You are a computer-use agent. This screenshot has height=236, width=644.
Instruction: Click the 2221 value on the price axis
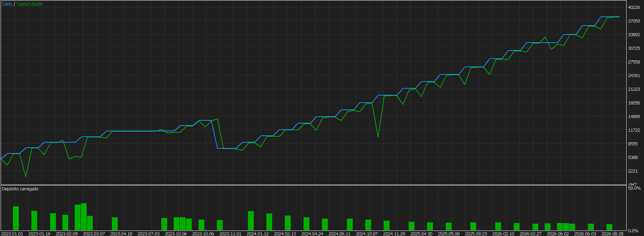click(x=633, y=171)
